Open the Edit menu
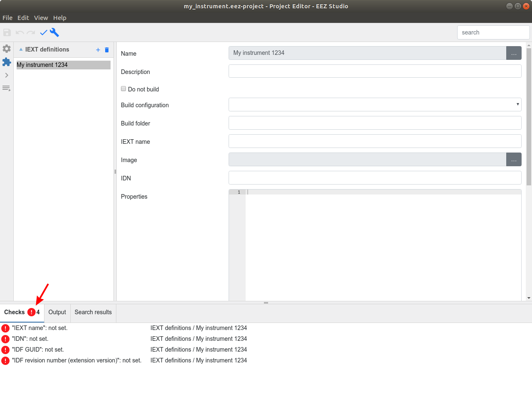 click(x=23, y=17)
